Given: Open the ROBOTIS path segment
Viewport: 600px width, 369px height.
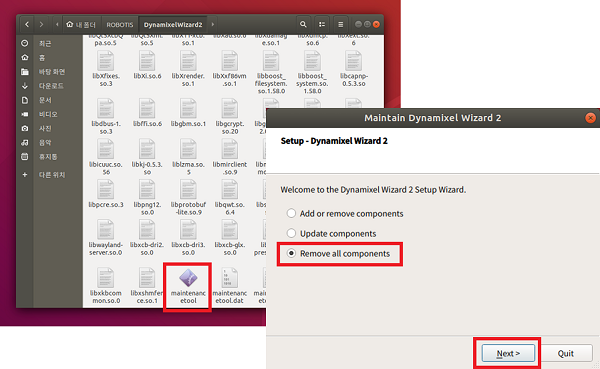Looking at the screenshot, I should tap(120, 24).
